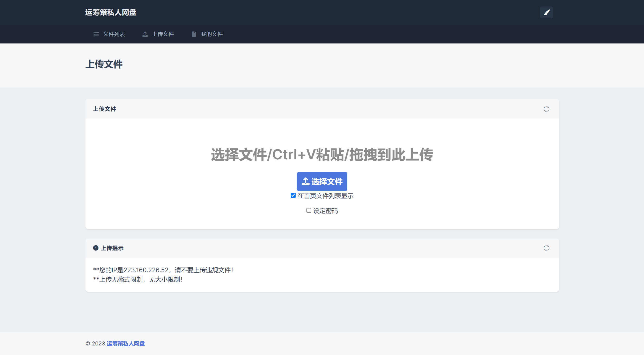
Task: Open the footer 运筹策私人网盘 link
Action: click(x=126, y=344)
